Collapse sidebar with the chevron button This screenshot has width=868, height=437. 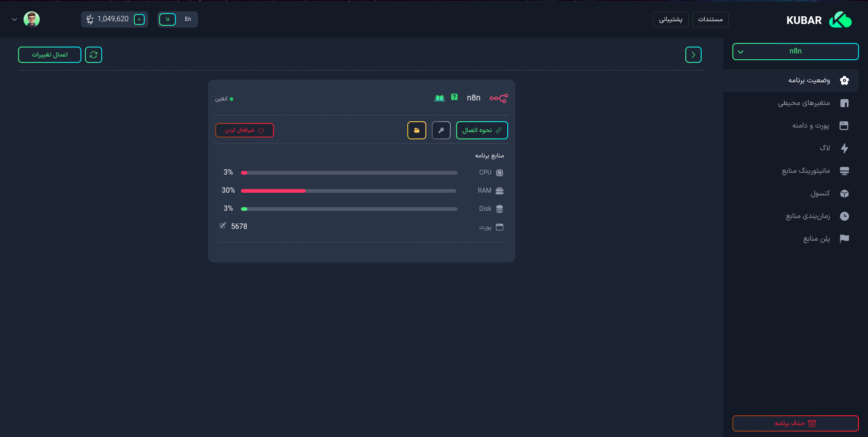(693, 55)
